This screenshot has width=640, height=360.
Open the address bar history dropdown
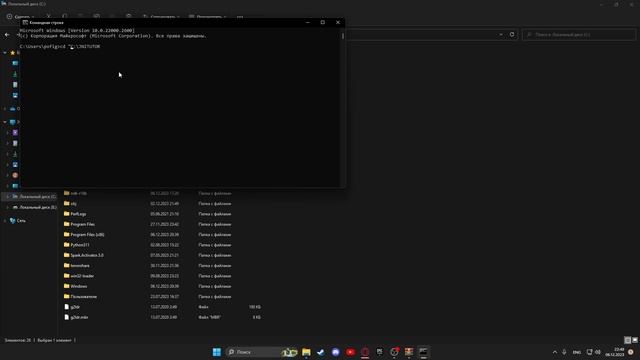click(501, 35)
